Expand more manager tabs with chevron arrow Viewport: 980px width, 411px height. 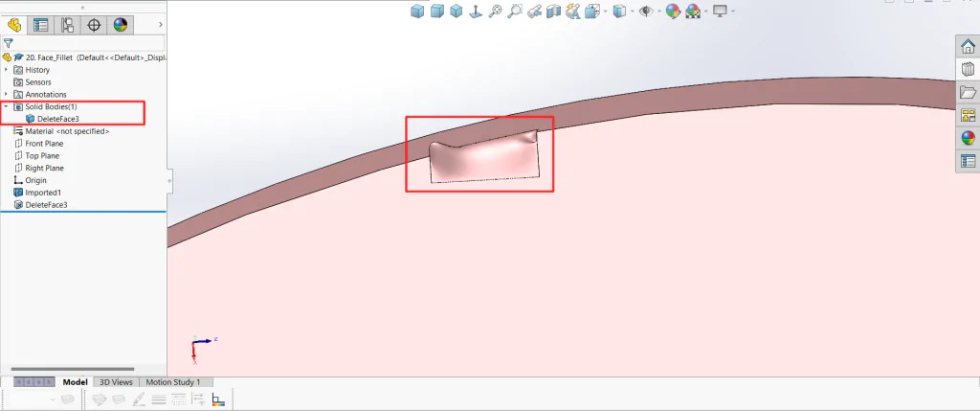(x=161, y=25)
